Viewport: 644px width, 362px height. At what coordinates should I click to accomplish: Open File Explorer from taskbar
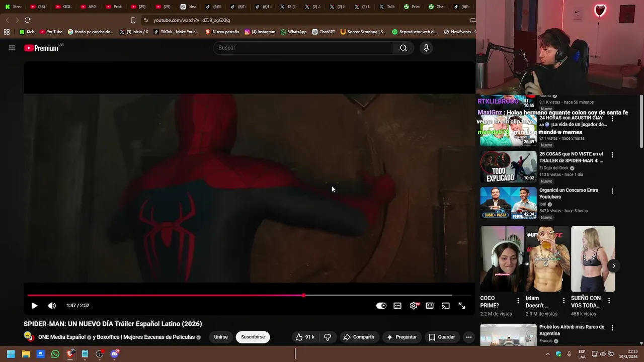[26, 354]
